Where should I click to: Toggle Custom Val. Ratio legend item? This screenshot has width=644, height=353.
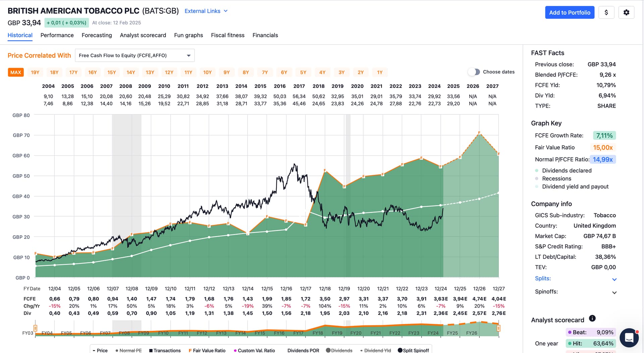coord(254,350)
